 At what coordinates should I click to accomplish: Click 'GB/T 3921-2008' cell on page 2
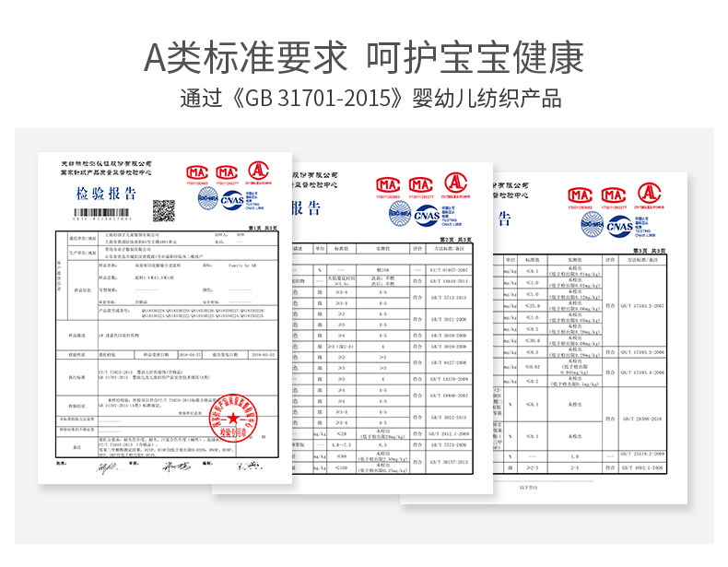click(x=449, y=320)
